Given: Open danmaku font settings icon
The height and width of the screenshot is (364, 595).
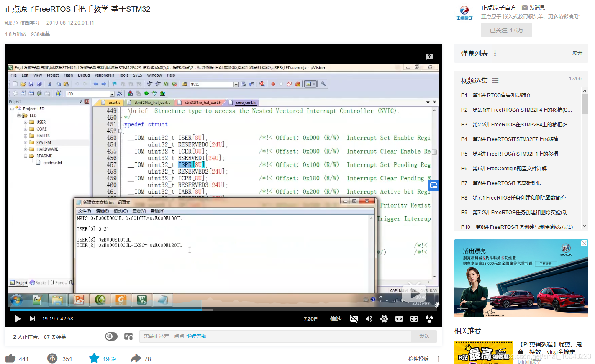Looking at the screenshot, I should click(128, 336).
